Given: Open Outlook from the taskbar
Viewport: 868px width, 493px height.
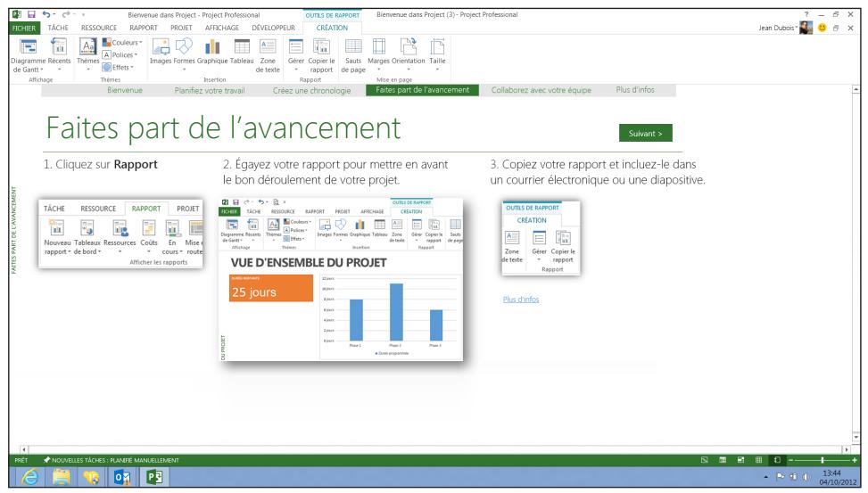Looking at the screenshot, I should coord(122,477).
